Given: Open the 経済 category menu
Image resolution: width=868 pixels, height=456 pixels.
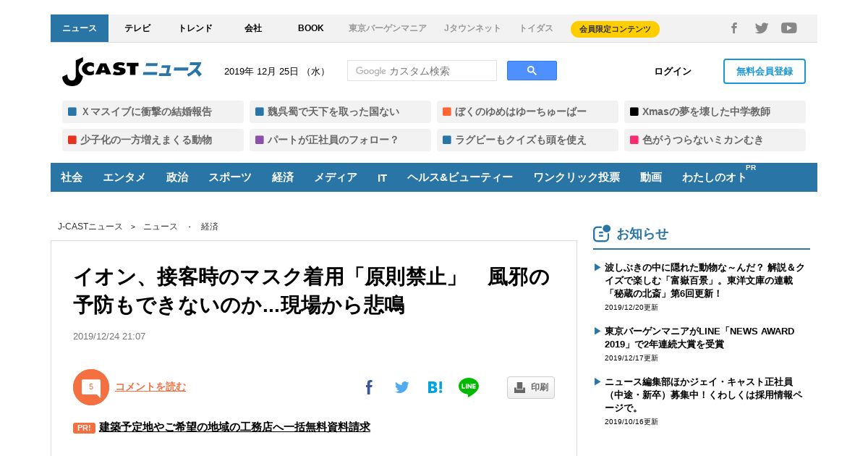Looking at the screenshot, I should pos(283,177).
